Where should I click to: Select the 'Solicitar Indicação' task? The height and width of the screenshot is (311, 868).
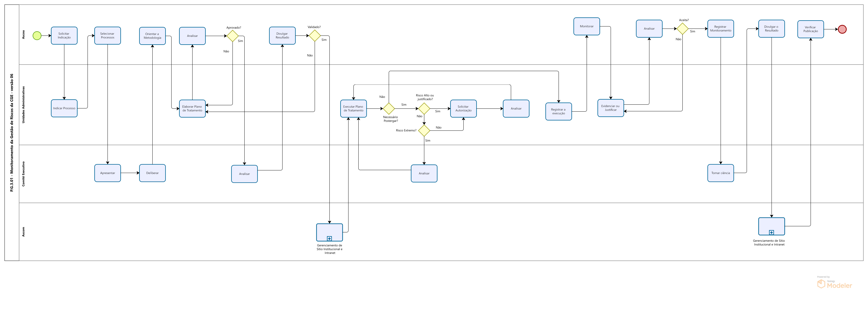click(64, 35)
